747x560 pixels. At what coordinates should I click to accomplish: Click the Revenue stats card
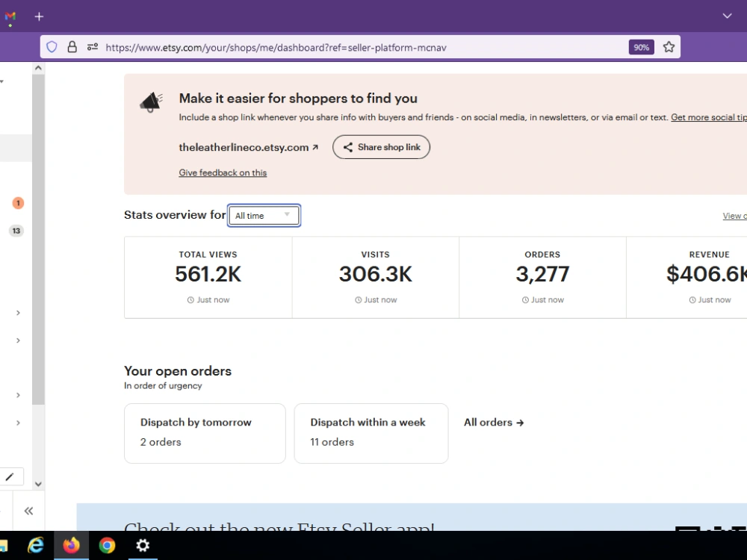tap(687, 277)
